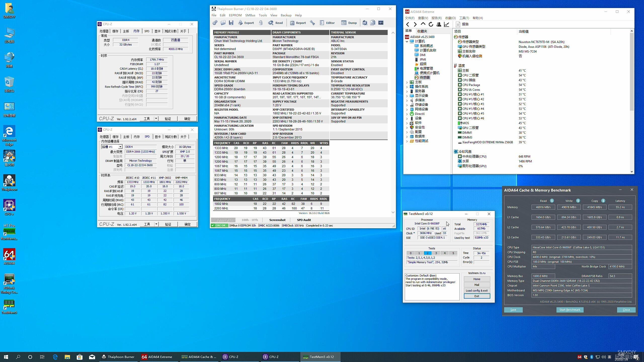Open the ASRock Timing Configurator desktop icon
Image resolution: width=644 pixels, height=362 pixels.
[x=9, y=284]
